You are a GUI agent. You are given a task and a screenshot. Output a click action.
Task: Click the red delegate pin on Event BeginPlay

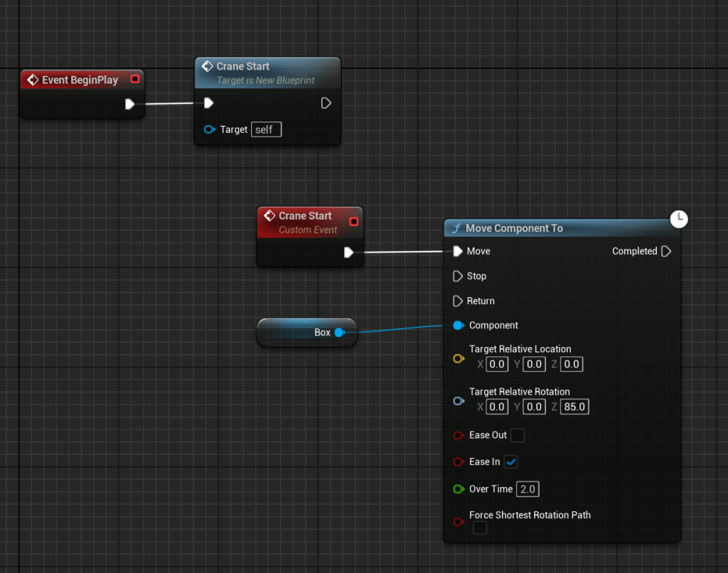point(135,79)
